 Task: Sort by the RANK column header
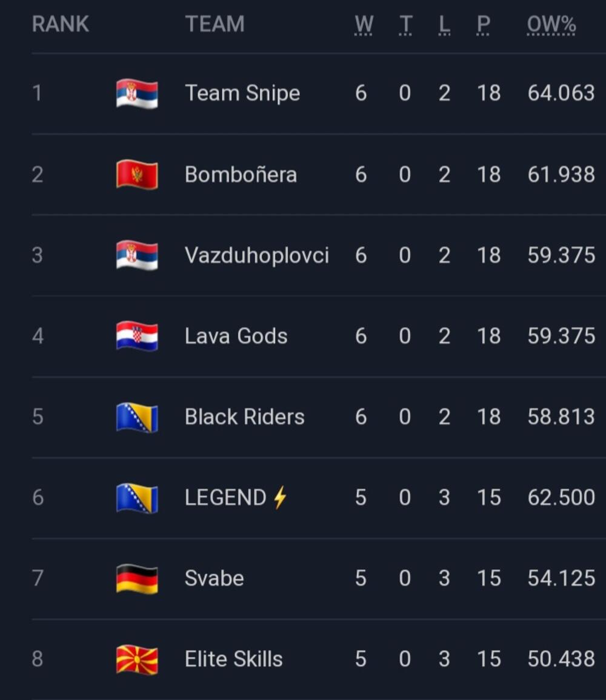[x=60, y=24]
